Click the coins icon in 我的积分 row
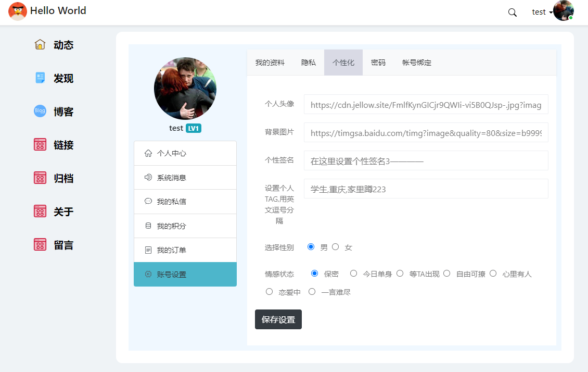Viewport: 588px width, 372px height. 148,226
